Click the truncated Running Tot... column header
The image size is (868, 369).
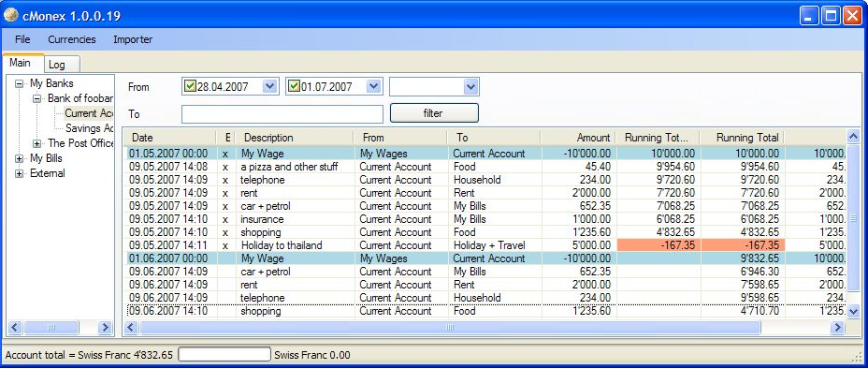click(658, 138)
